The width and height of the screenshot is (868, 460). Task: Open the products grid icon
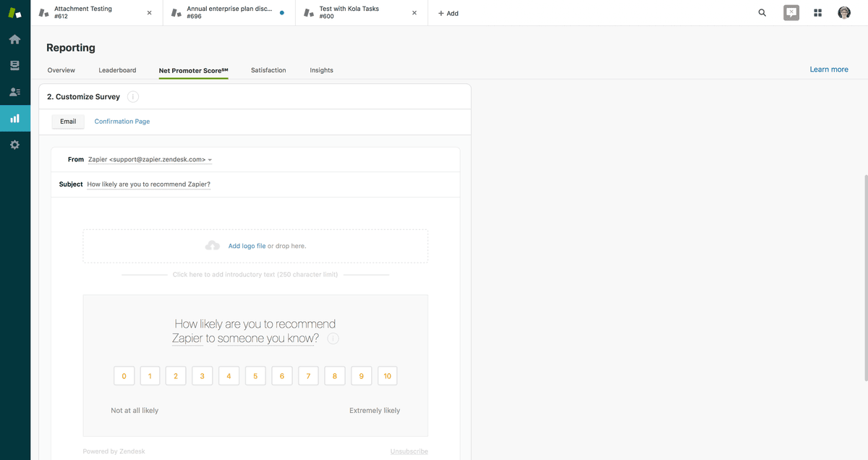point(818,13)
